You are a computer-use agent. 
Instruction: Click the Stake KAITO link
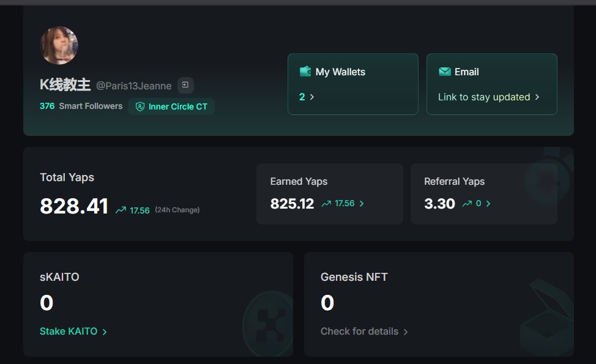[69, 332]
